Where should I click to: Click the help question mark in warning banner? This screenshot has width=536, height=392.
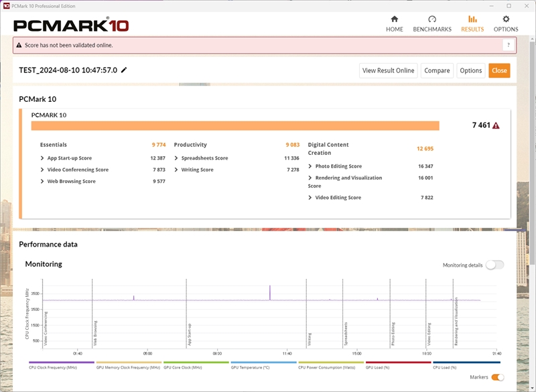509,45
